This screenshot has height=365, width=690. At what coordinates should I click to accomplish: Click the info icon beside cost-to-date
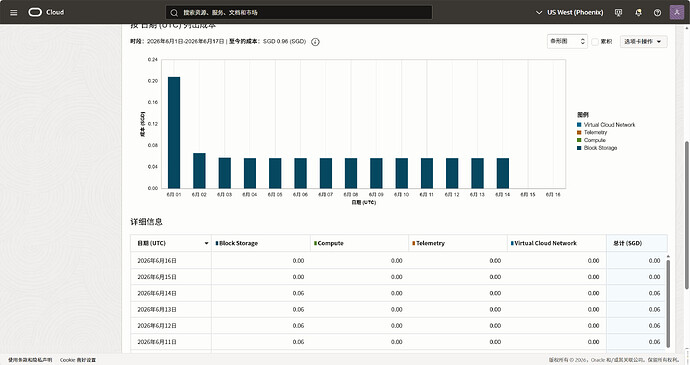click(315, 42)
